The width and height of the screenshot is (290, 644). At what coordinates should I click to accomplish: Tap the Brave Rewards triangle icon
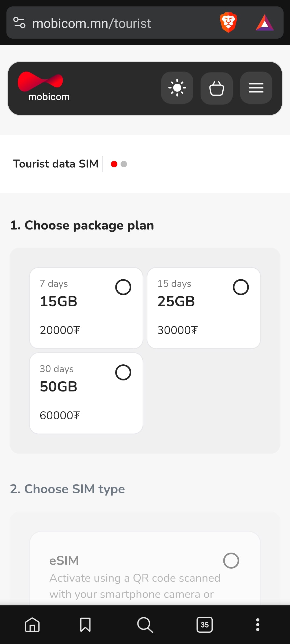265,23
